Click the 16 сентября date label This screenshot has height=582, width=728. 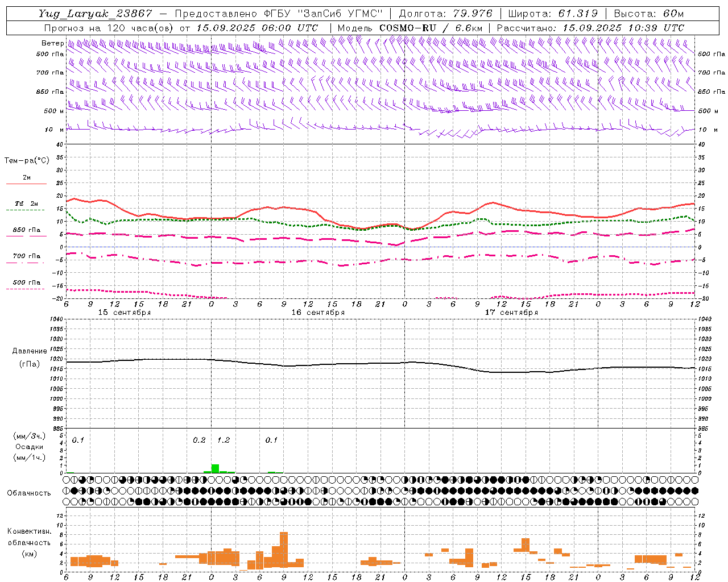(318, 313)
